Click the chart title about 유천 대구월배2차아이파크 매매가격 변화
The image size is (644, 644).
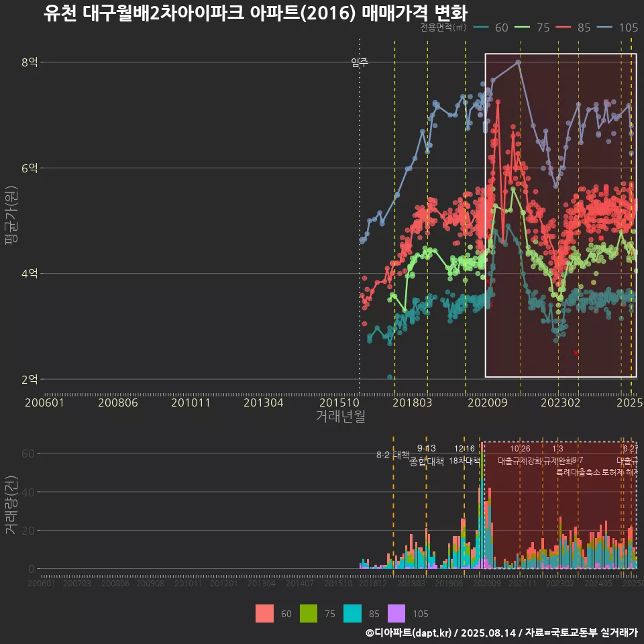point(255,13)
